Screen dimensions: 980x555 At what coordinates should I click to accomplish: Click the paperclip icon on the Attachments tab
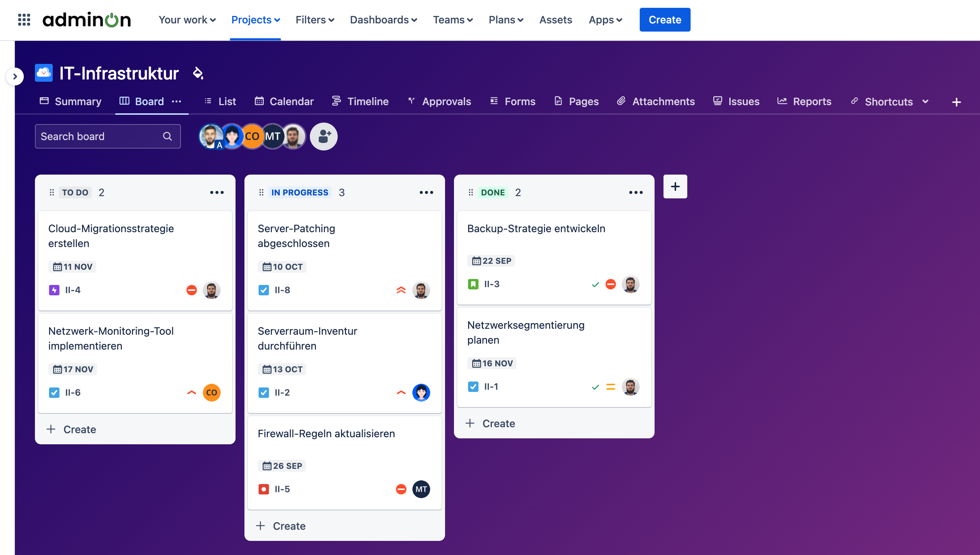[x=622, y=101]
